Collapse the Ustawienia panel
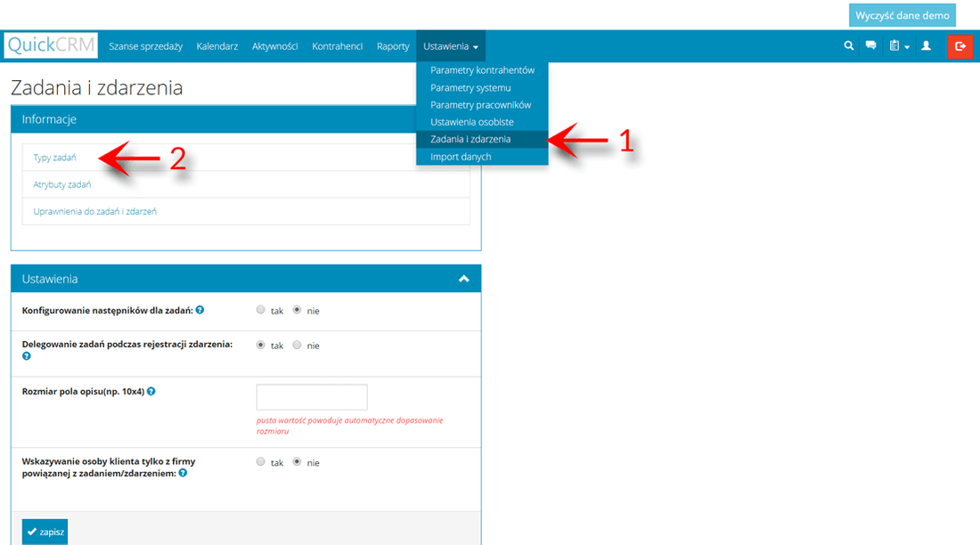The height and width of the screenshot is (545, 980). 463,278
